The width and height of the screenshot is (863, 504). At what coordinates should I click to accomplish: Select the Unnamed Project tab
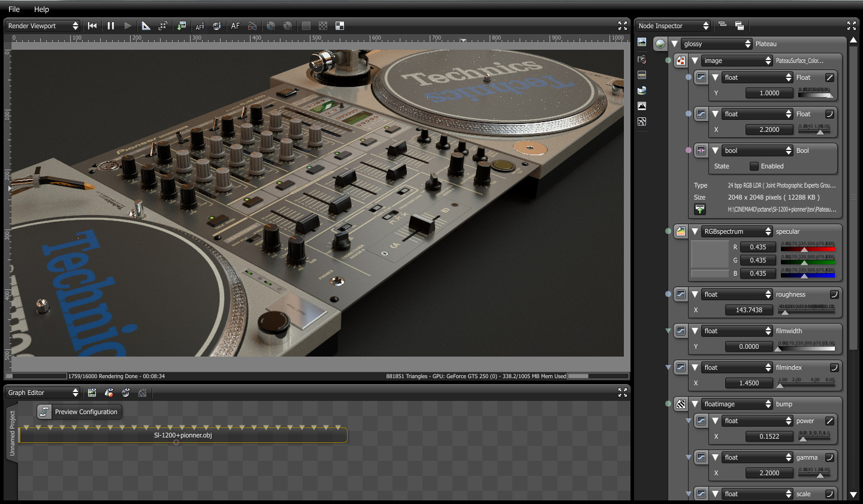12,434
